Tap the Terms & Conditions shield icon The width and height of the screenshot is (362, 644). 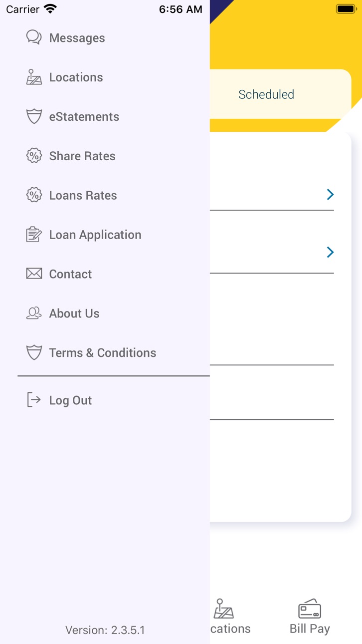click(33, 352)
